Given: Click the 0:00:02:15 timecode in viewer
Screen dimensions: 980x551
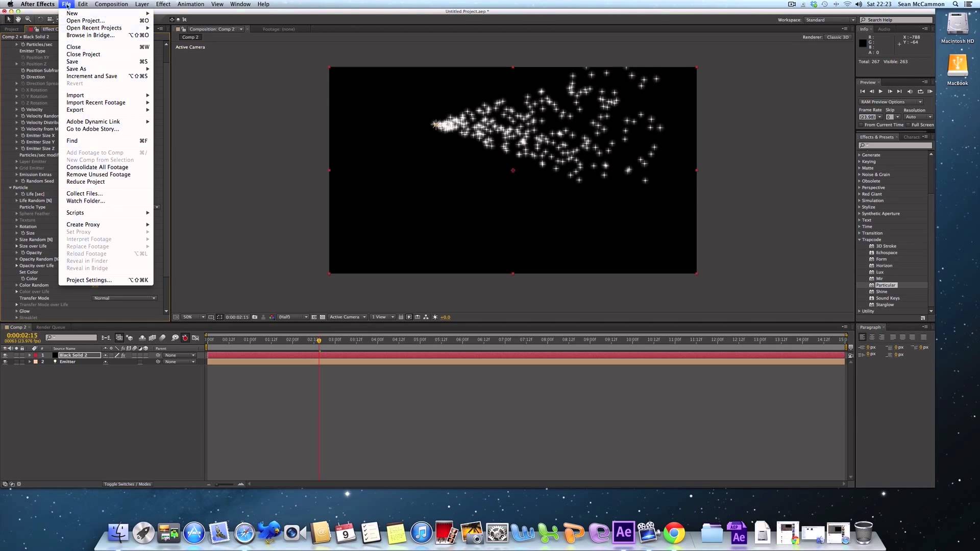Looking at the screenshot, I should 237,317.
